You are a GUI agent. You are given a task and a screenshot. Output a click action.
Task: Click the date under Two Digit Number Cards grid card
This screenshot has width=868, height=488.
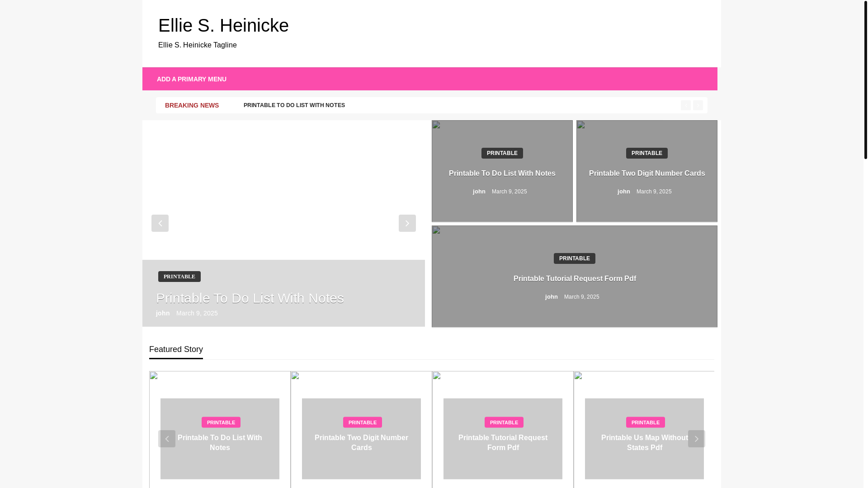coord(654,192)
